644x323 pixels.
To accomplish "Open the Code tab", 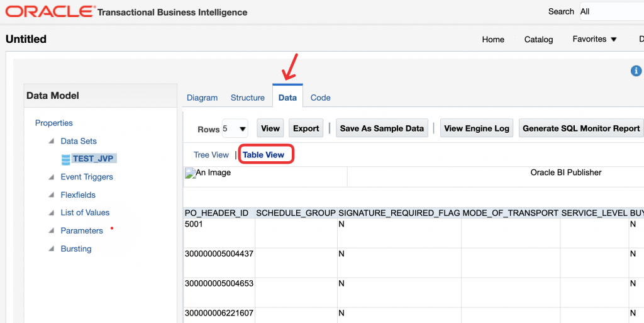I will pos(320,98).
